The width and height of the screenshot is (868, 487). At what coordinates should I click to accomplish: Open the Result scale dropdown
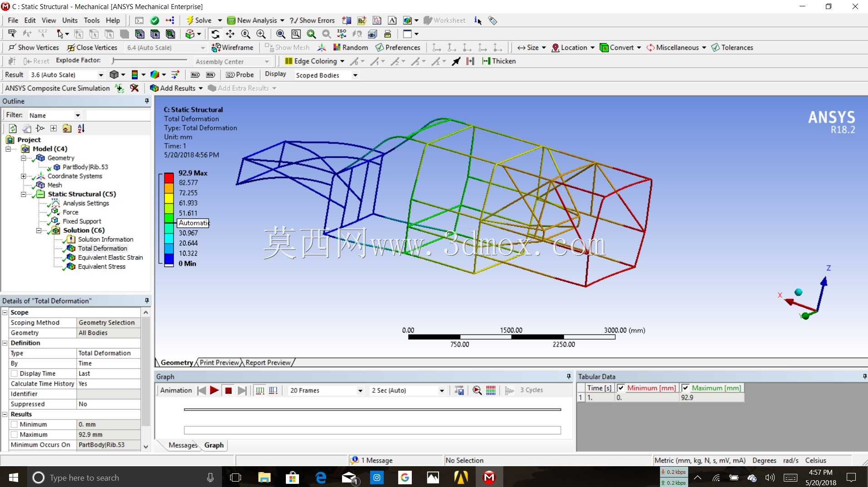101,75
